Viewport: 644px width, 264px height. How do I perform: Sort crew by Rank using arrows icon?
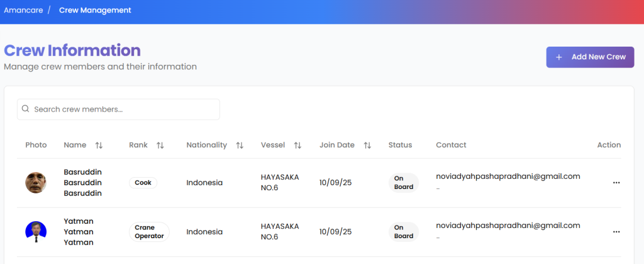[x=160, y=146]
